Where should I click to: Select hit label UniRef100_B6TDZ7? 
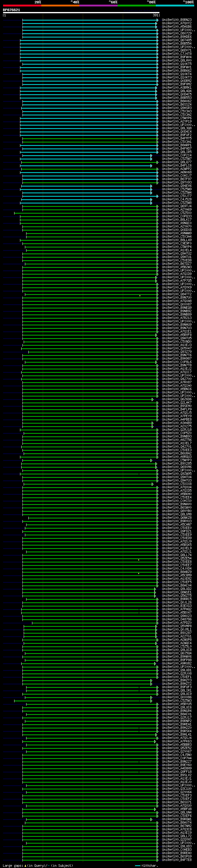point(177,264)
